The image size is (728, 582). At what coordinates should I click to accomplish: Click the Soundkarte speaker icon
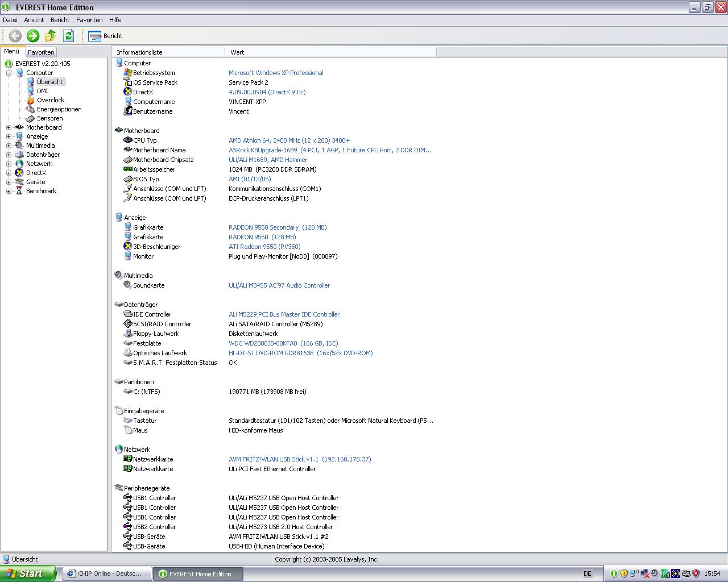pyautogui.click(x=128, y=285)
